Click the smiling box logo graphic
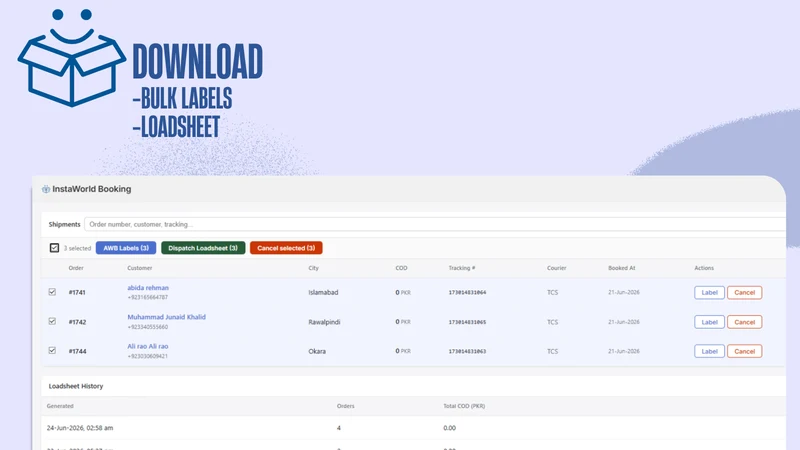The width and height of the screenshot is (800, 450). click(71, 58)
